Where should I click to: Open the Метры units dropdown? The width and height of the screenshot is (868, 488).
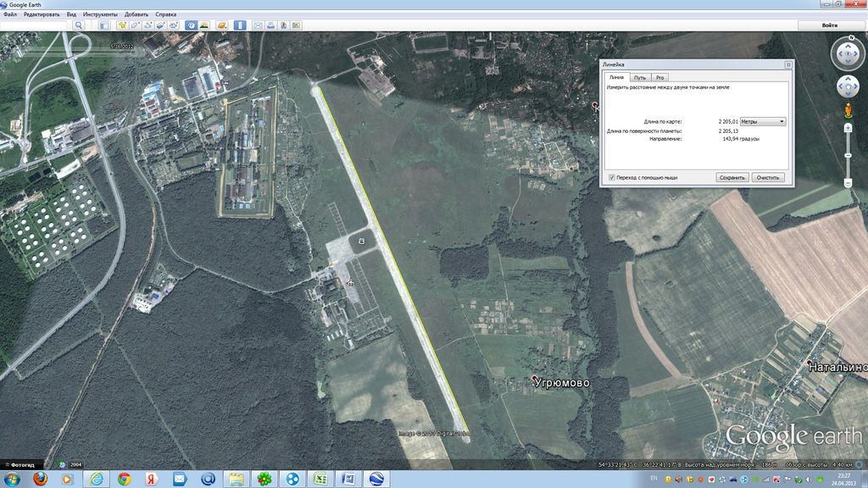click(763, 121)
